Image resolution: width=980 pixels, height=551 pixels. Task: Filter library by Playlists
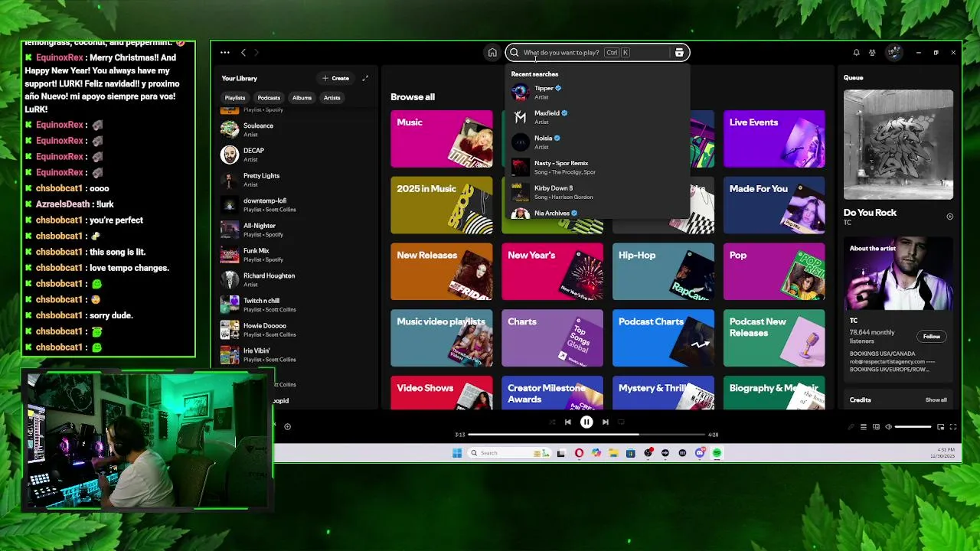[235, 98]
